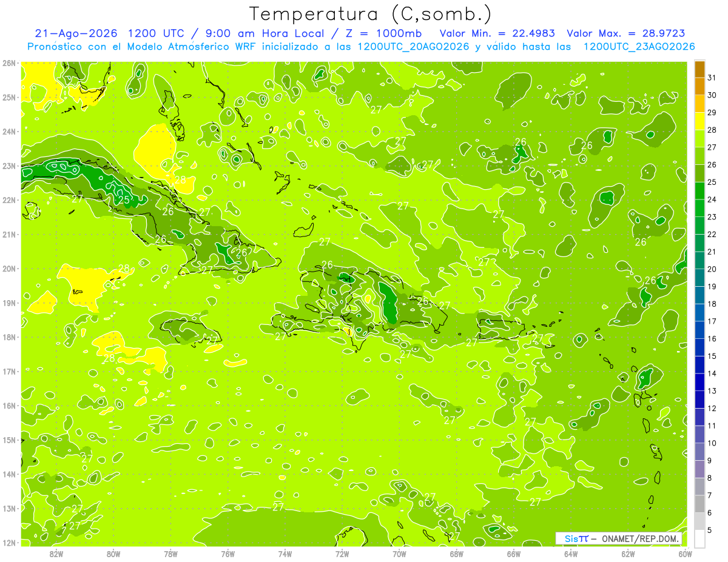Click the "1200UTC_23AGO2026" valid-until time text
This screenshot has height=562, width=728.
click(639, 47)
